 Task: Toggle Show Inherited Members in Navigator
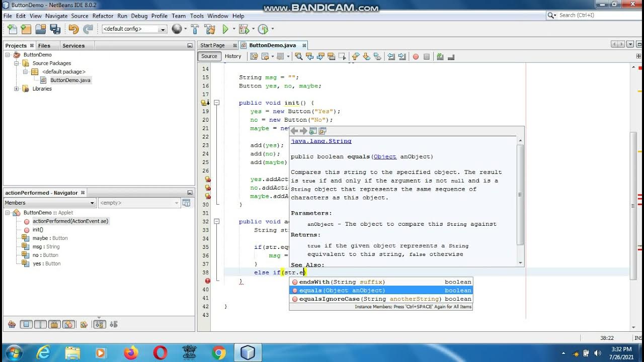(12, 324)
